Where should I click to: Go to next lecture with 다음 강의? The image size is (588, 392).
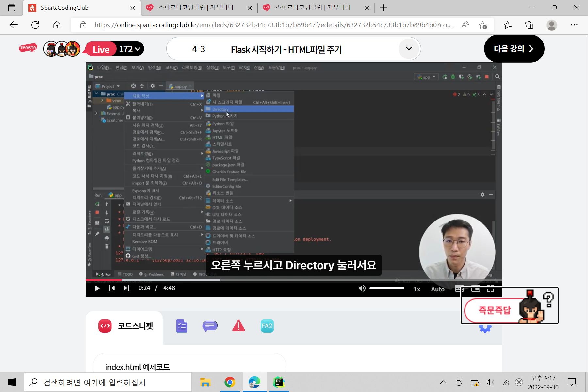514,49
